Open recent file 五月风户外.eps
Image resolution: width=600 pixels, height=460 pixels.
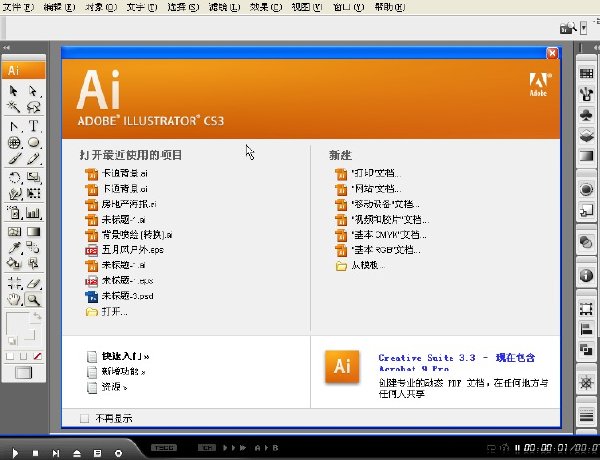tap(124, 250)
